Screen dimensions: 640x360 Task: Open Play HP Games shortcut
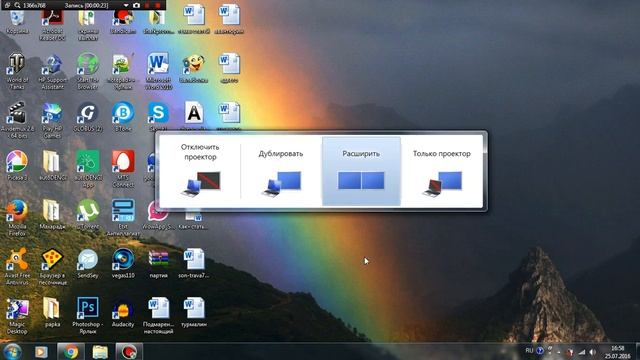point(52,120)
